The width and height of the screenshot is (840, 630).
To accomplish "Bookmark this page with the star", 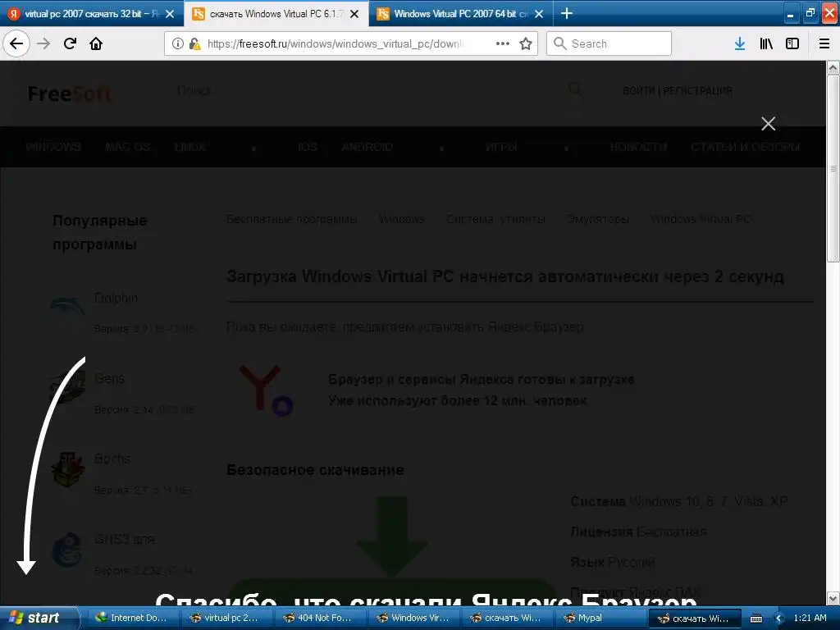I will coord(526,43).
